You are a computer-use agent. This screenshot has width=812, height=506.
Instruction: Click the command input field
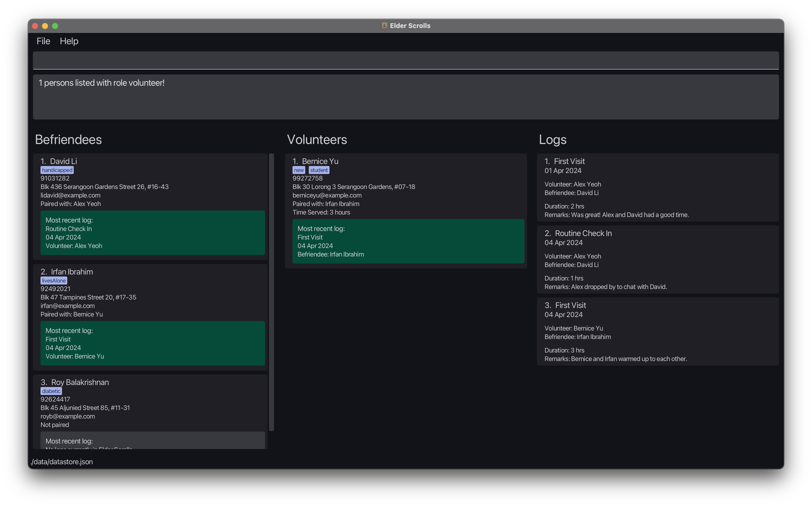(406, 60)
